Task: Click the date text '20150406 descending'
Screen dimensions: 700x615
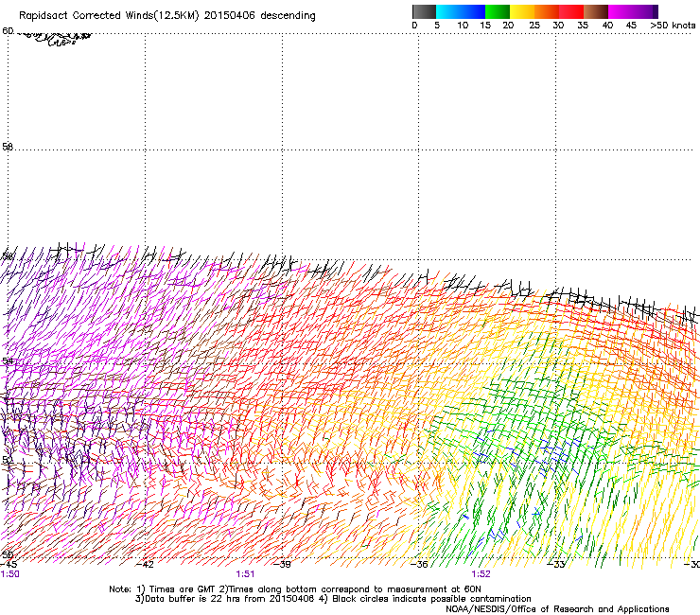Action: (259, 16)
